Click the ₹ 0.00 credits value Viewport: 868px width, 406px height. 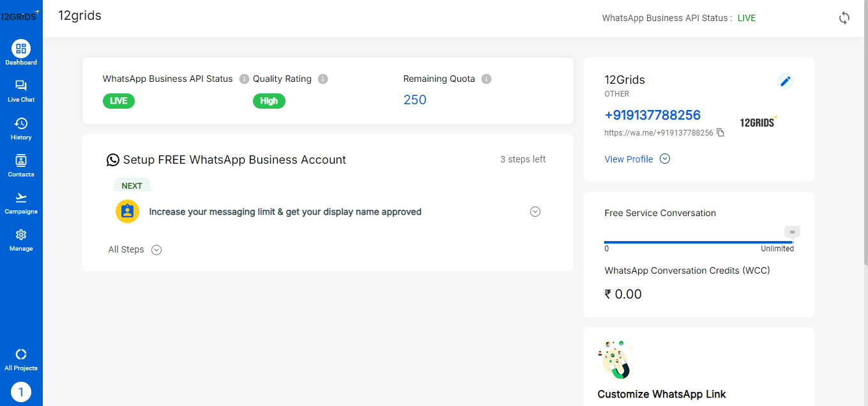(623, 294)
